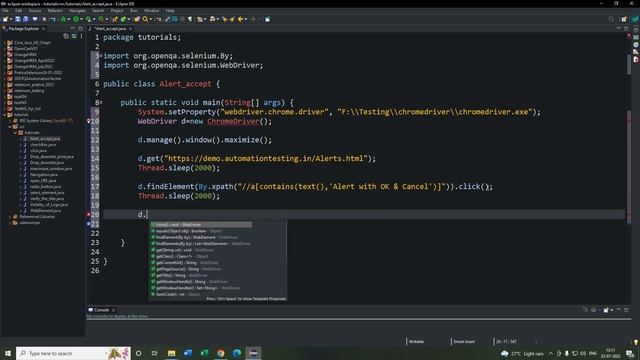Select the Alert_accept.java editor tab

click(110, 29)
